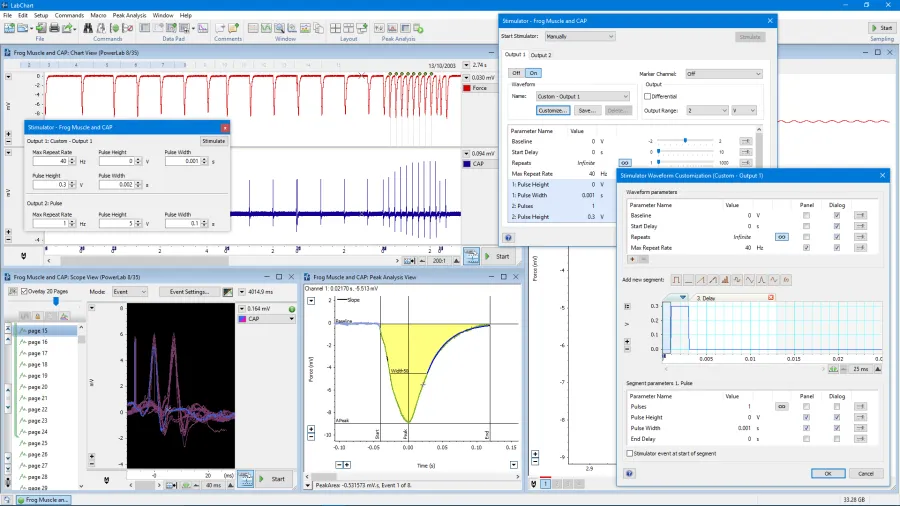Toggle the Differential output checkbox

click(x=648, y=96)
